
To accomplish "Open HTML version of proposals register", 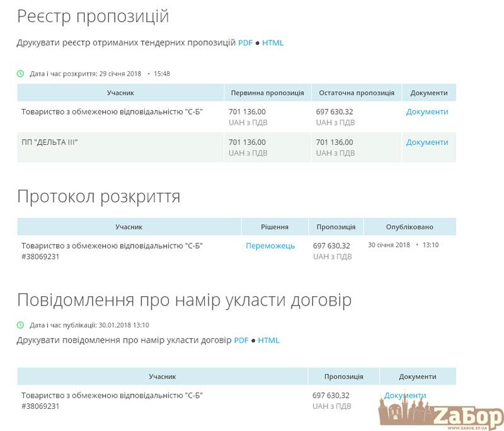I will [273, 43].
